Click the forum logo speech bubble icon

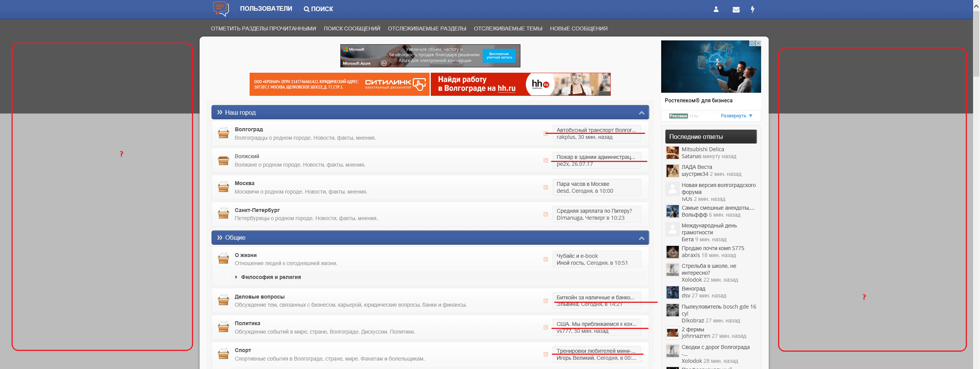point(221,8)
